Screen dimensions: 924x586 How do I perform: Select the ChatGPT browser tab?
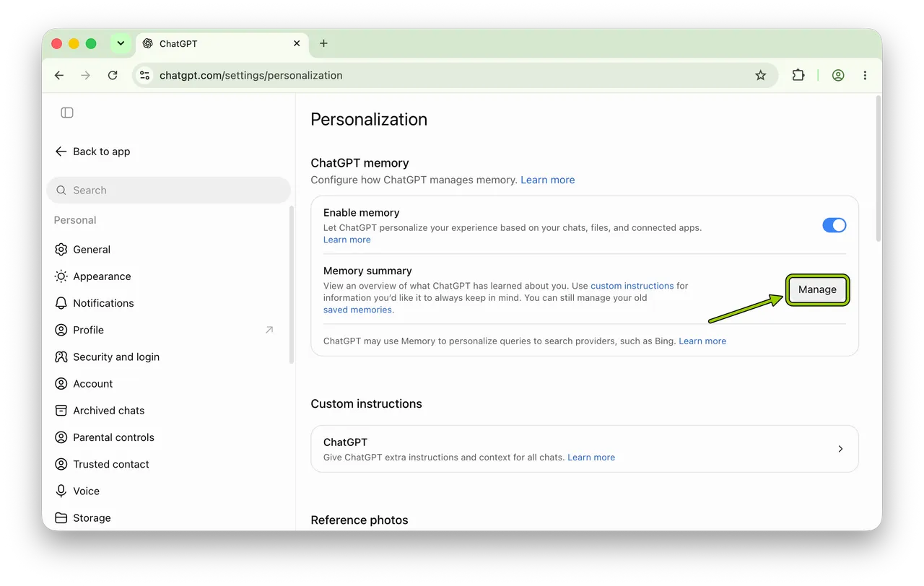(222, 43)
